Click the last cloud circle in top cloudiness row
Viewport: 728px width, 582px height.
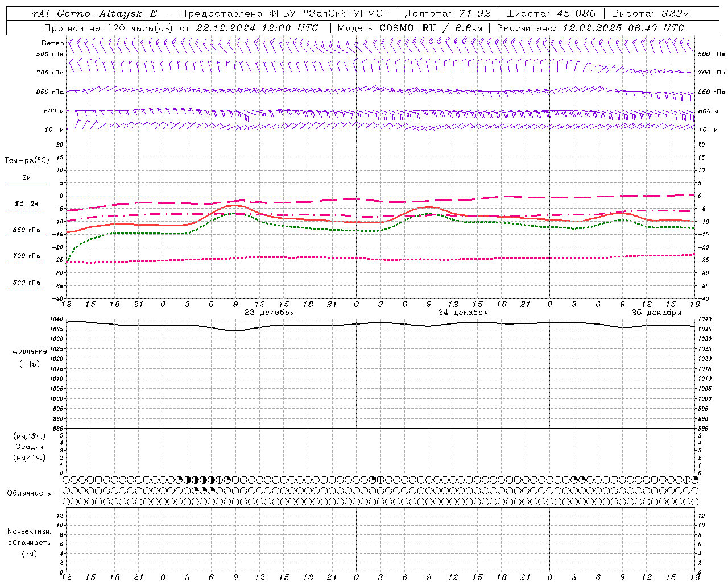coord(694,480)
